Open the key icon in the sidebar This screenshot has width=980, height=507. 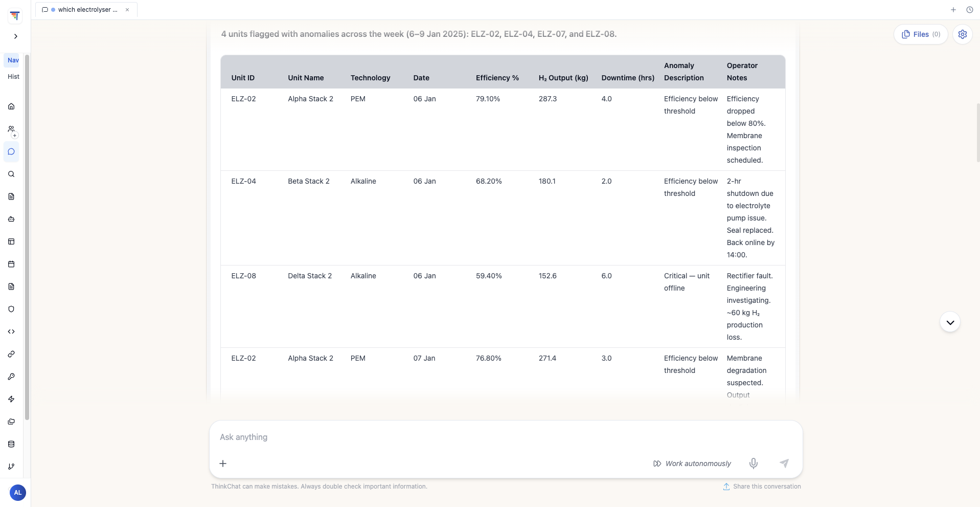pyautogui.click(x=11, y=377)
